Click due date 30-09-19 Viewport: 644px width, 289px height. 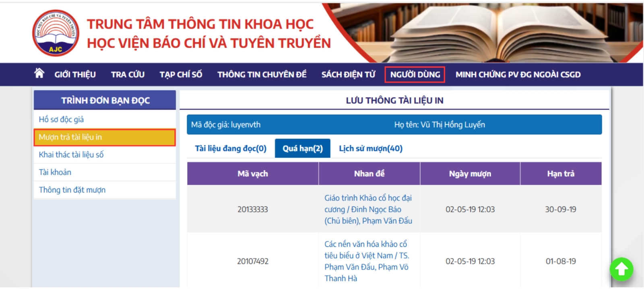[561, 209]
